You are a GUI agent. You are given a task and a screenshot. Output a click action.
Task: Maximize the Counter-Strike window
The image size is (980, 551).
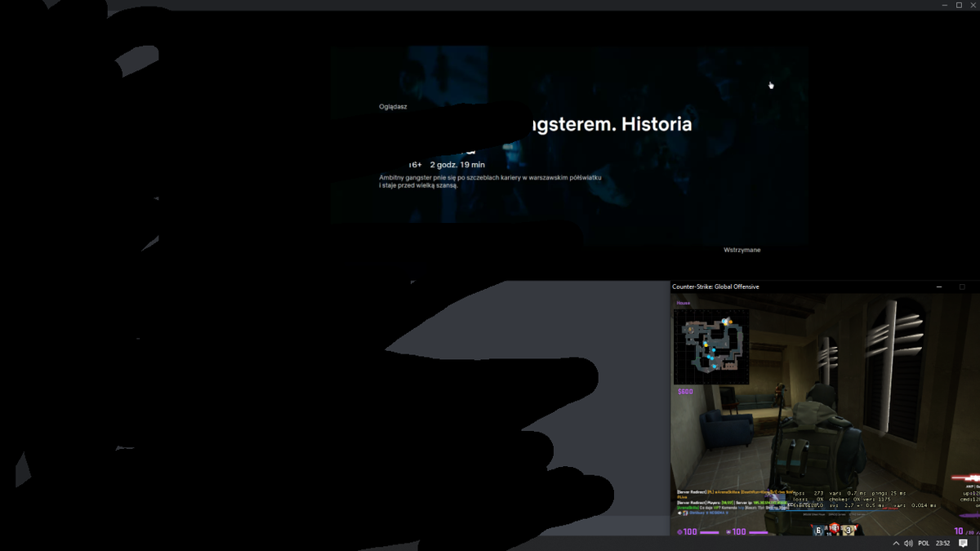(962, 287)
